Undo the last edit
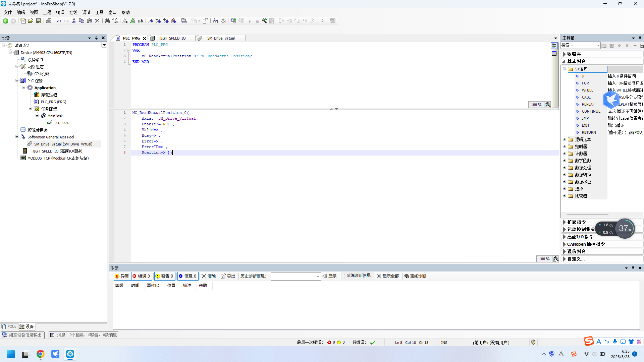Viewport: 644px width, 362px height. [x=59, y=21]
